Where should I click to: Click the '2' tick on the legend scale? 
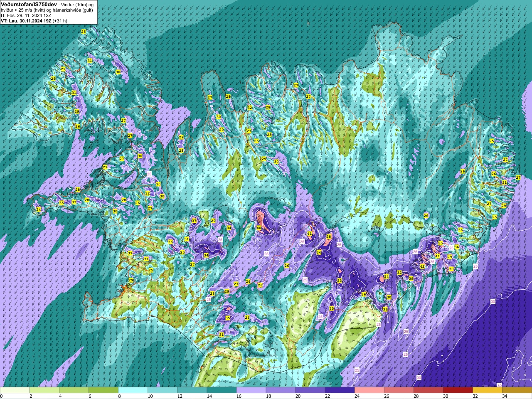pos(30,396)
